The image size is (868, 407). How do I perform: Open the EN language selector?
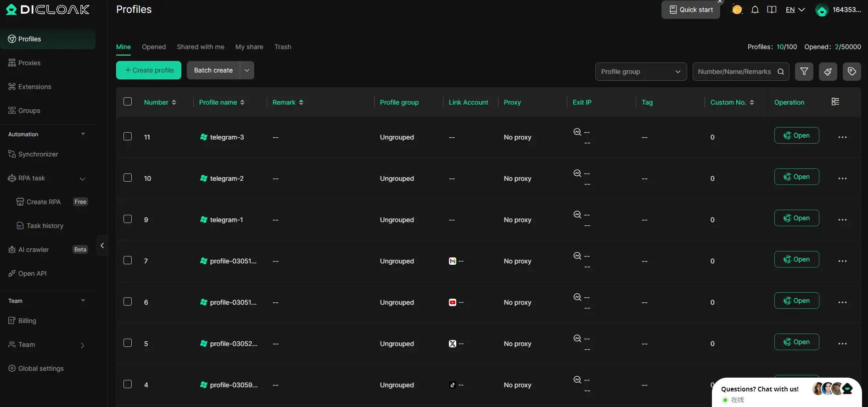(795, 10)
